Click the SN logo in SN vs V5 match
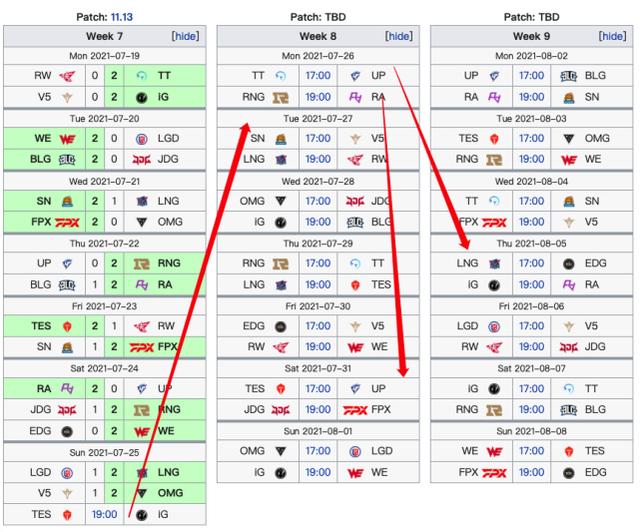Screen dimensions: 640x532 pyautogui.click(x=280, y=138)
